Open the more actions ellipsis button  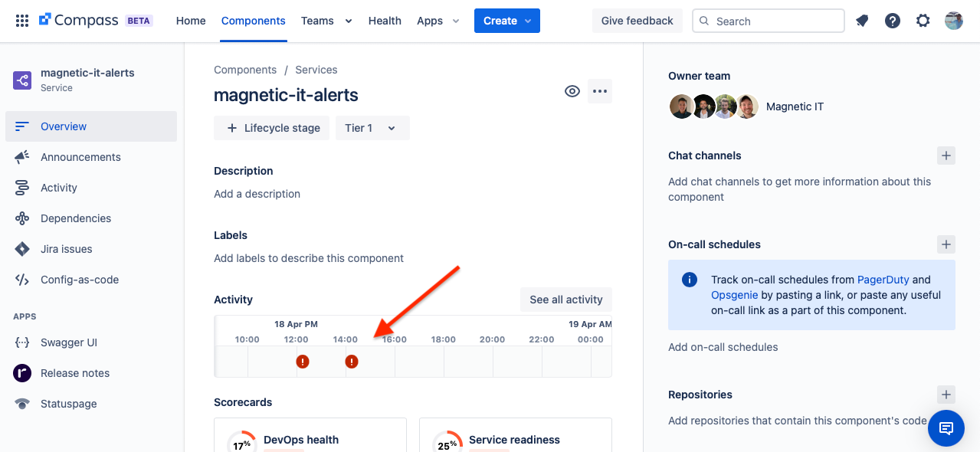click(x=600, y=91)
